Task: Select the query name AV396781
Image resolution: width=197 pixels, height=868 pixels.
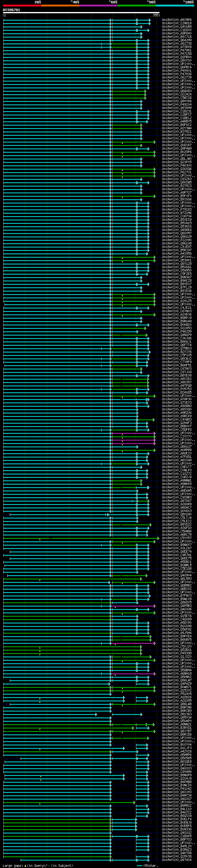Action: [11, 10]
